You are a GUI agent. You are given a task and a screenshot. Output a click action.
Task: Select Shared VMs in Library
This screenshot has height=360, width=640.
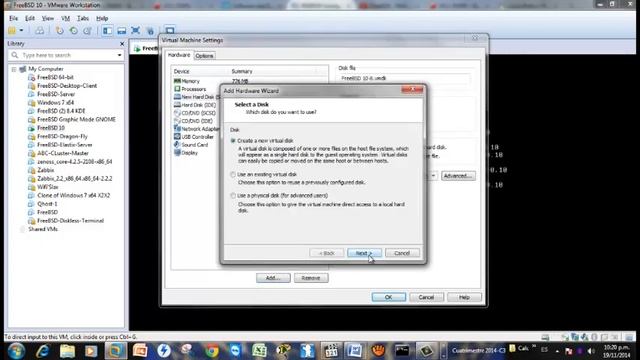[x=43, y=229]
